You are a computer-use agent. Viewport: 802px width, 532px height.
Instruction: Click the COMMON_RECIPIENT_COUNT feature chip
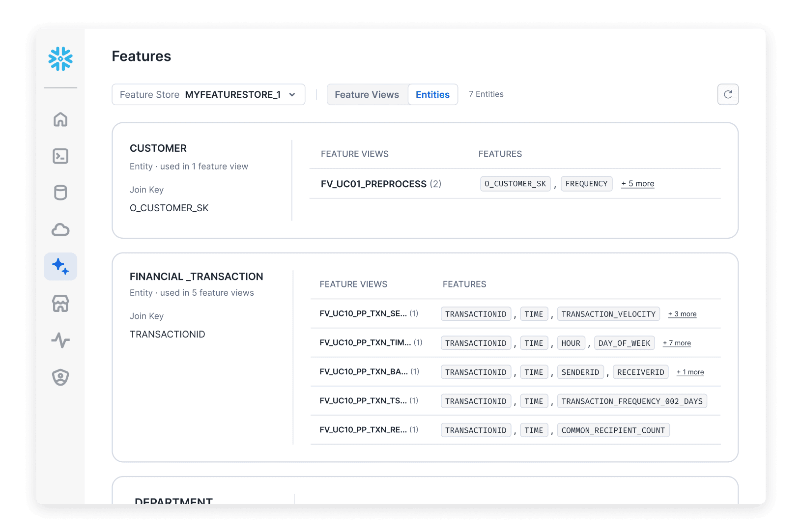point(613,430)
